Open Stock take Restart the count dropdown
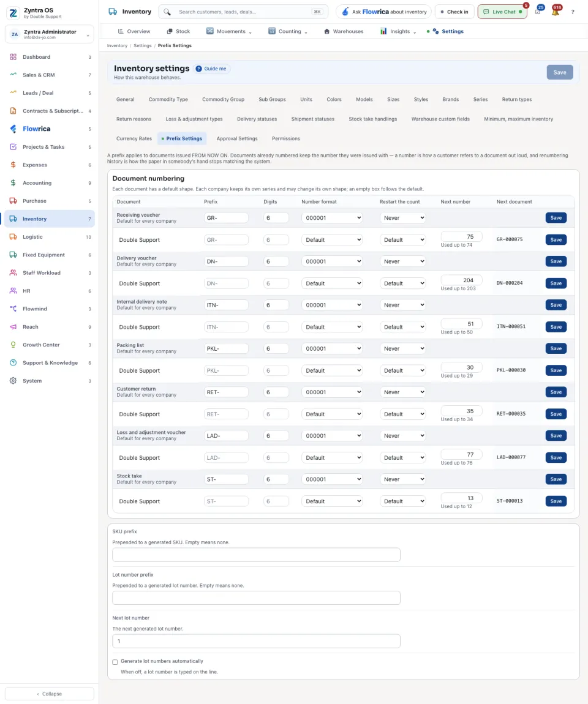The width and height of the screenshot is (588, 704). (x=402, y=479)
